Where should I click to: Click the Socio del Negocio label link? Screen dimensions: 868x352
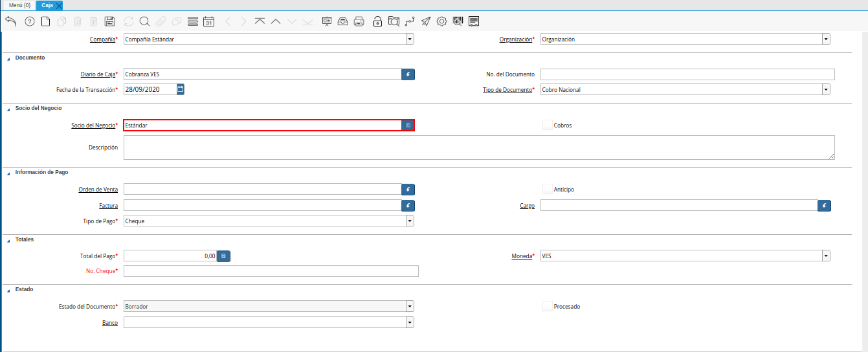click(94, 125)
